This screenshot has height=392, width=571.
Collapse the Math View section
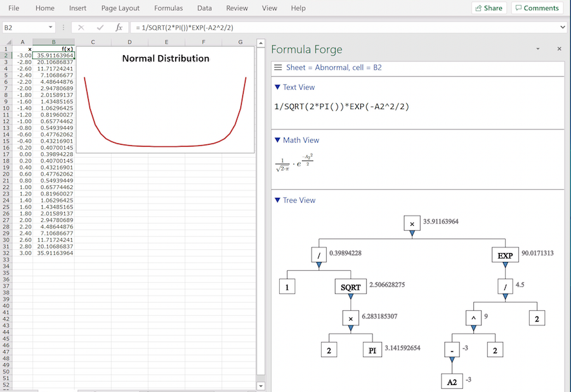tap(277, 140)
